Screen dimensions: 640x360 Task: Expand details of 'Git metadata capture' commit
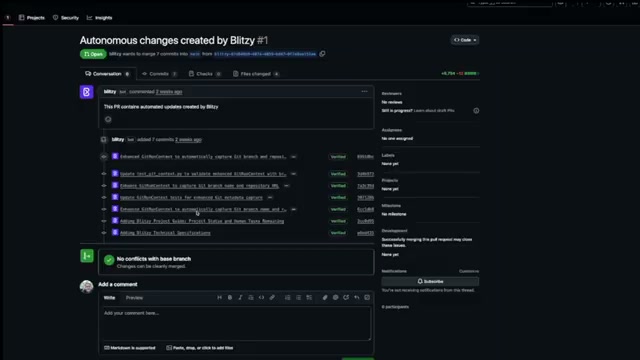[270, 198]
